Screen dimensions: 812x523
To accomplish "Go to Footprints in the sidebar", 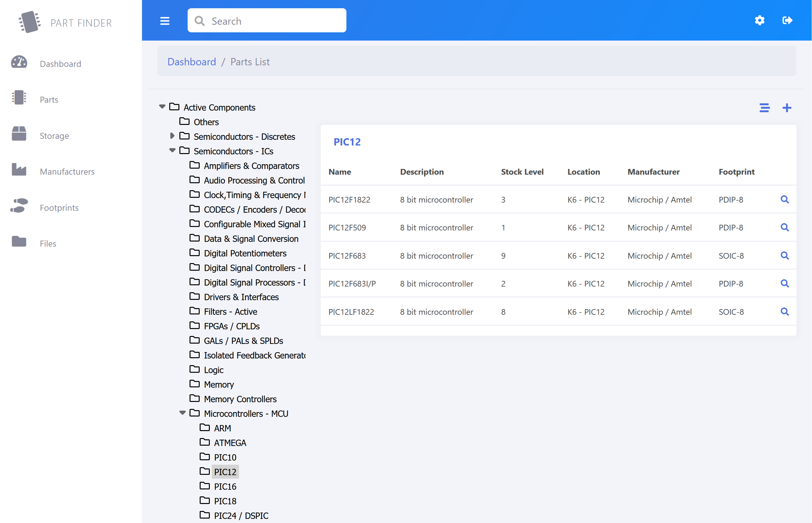I will [x=59, y=208].
